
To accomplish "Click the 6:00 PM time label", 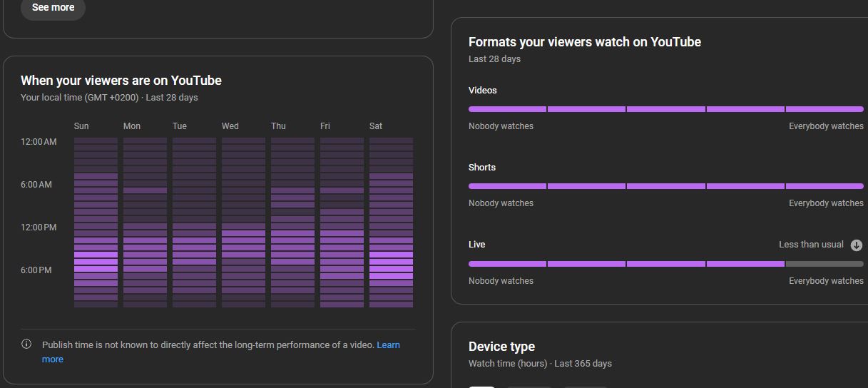I will tap(36, 270).
